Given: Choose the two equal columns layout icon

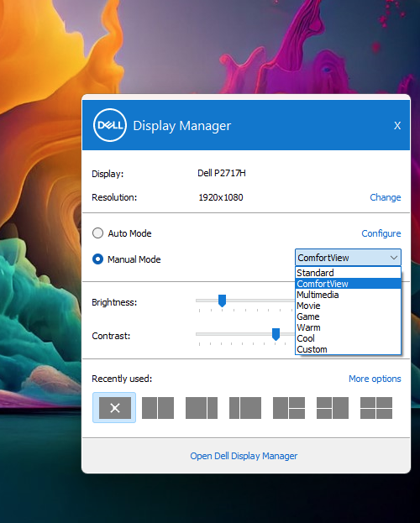Looking at the screenshot, I should click(158, 408).
